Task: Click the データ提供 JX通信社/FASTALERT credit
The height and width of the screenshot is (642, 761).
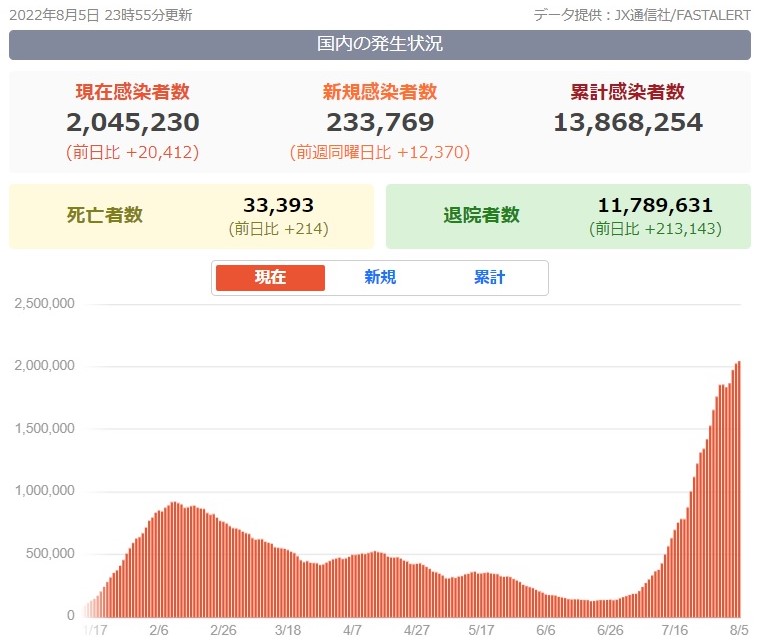Action: pyautogui.click(x=642, y=15)
